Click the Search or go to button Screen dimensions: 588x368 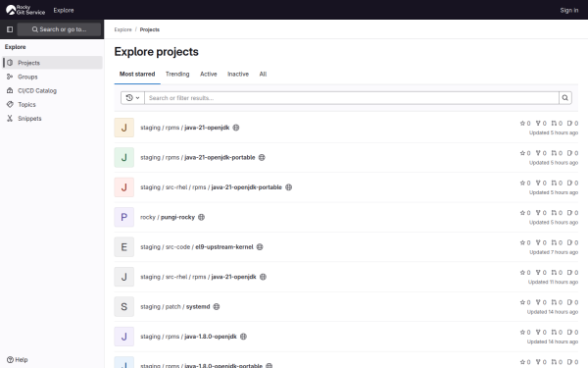[x=59, y=29]
